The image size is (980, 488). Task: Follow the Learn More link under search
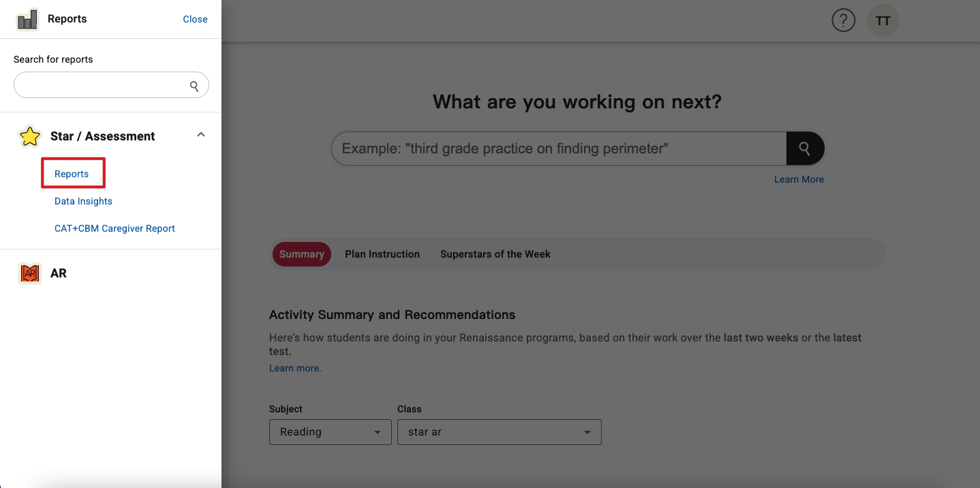pyautogui.click(x=799, y=179)
